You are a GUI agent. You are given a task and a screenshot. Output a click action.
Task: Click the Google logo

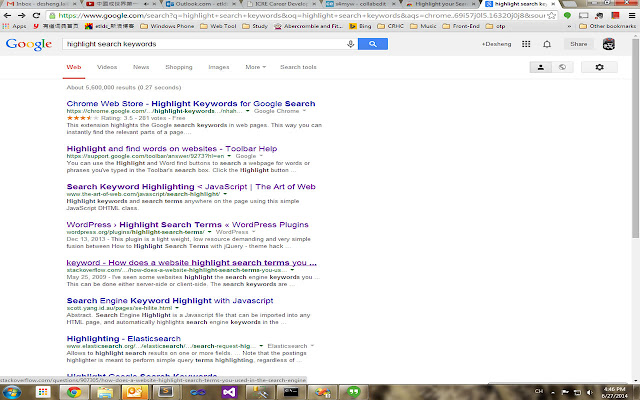tap(29, 44)
